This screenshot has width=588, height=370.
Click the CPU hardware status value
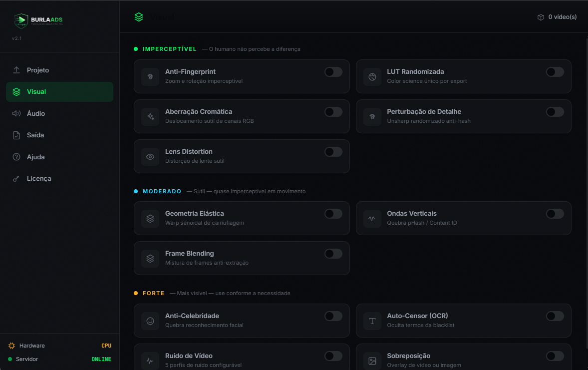coord(106,346)
